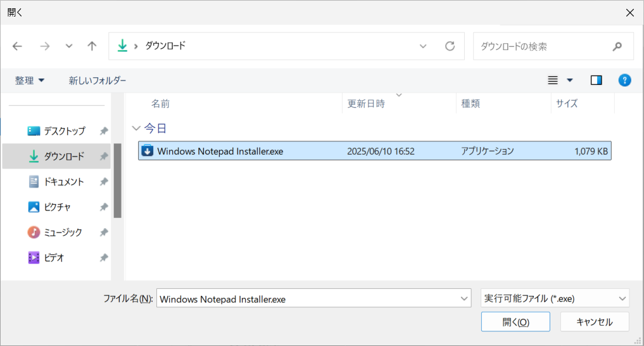Select Windows Notepad Installer.exe file
Viewport: 644px width, 346px height.
pyautogui.click(x=375, y=151)
